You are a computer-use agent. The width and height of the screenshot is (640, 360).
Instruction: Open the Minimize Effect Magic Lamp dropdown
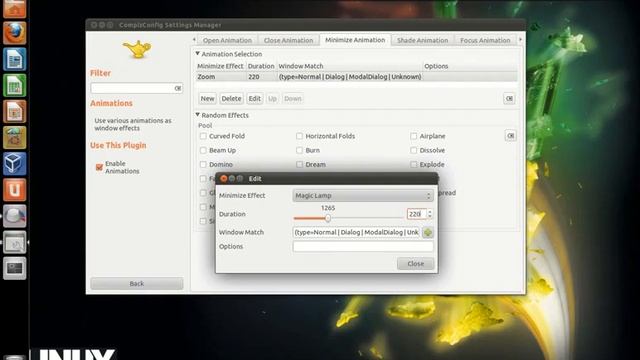click(x=363, y=196)
